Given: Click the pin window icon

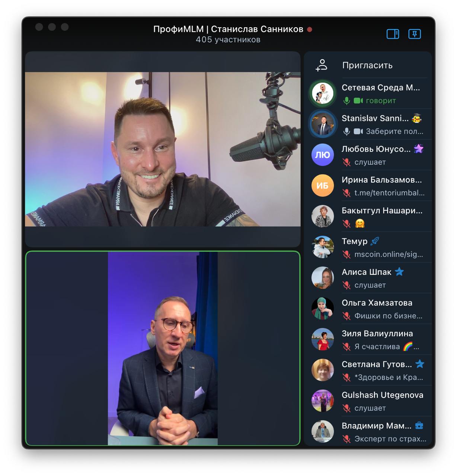Looking at the screenshot, I should (414, 34).
